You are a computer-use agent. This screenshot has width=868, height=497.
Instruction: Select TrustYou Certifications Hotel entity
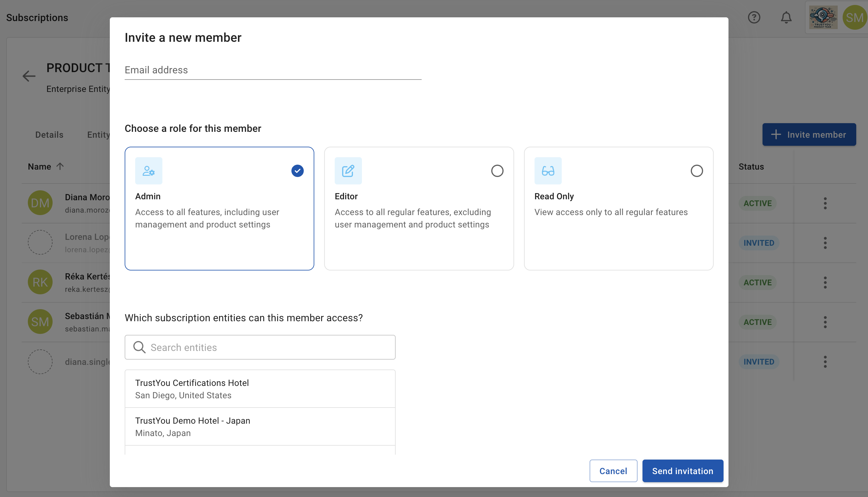pyautogui.click(x=260, y=389)
